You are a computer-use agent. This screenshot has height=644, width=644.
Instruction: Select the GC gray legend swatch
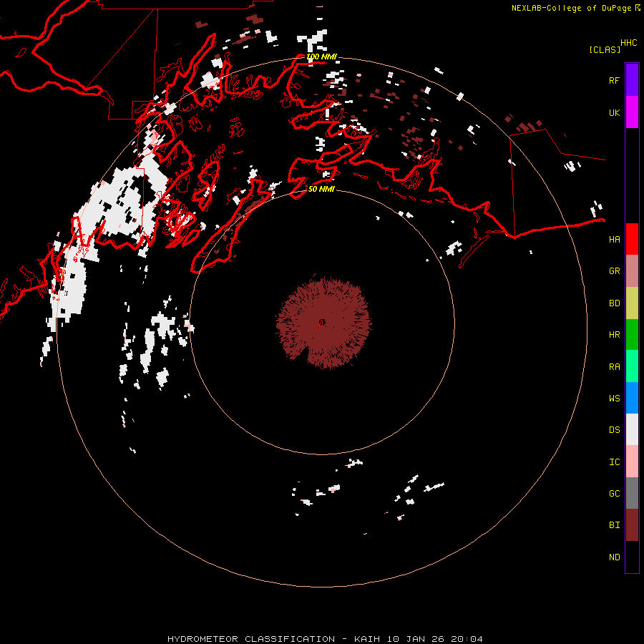click(x=632, y=493)
